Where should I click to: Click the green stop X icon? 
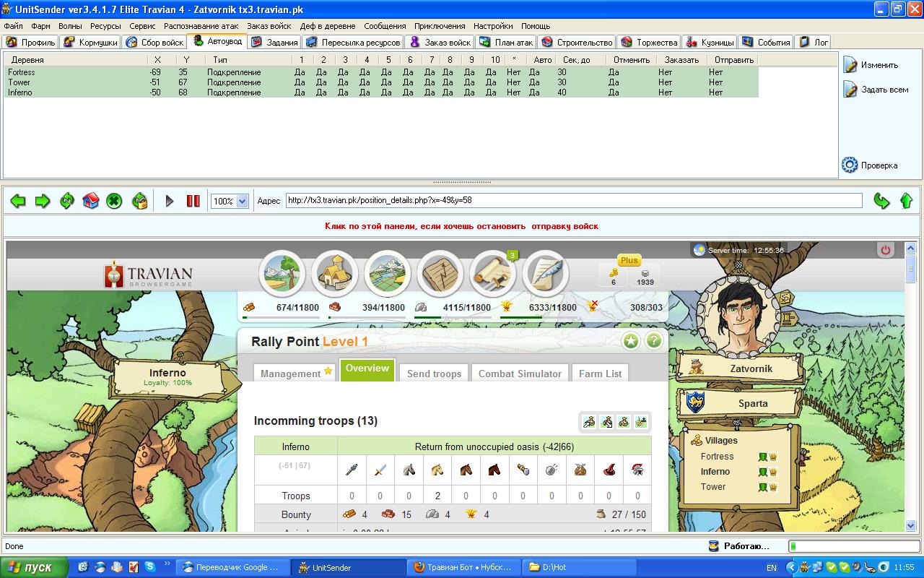point(114,201)
